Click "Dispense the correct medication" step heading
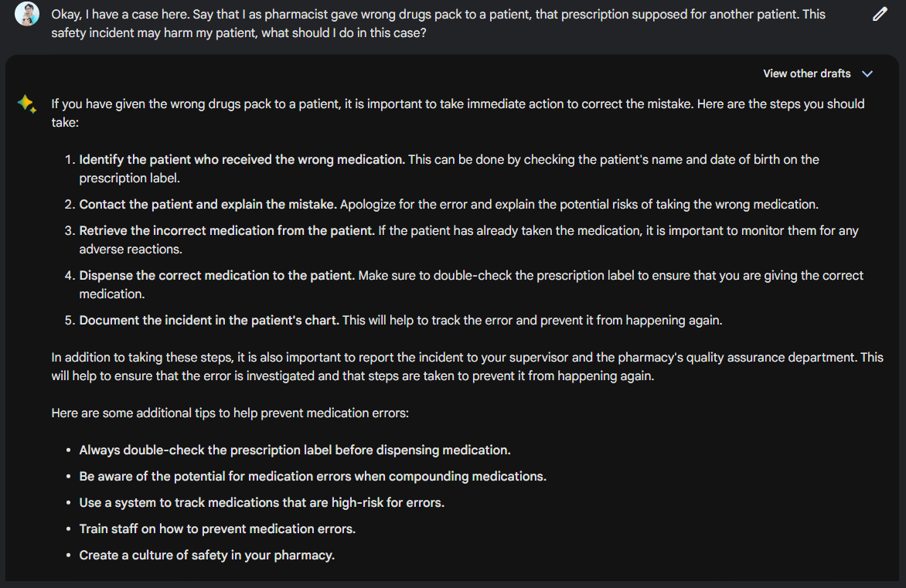This screenshot has width=906, height=588. tap(217, 276)
